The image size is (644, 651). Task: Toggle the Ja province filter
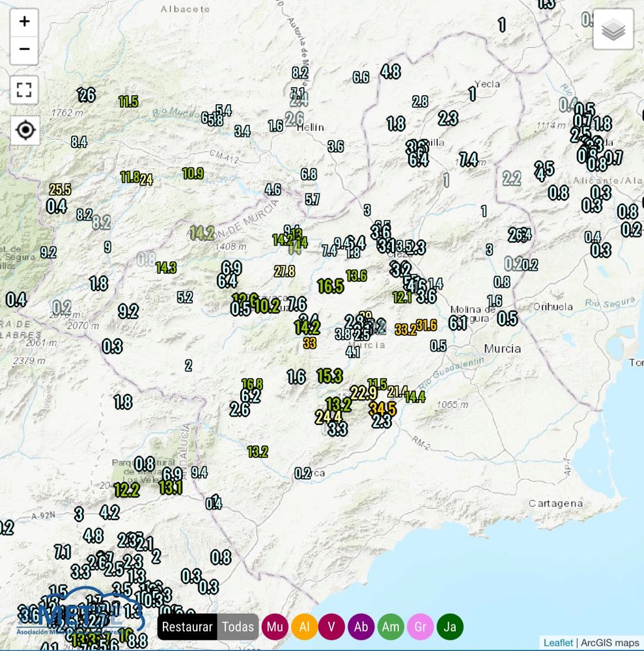450,626
